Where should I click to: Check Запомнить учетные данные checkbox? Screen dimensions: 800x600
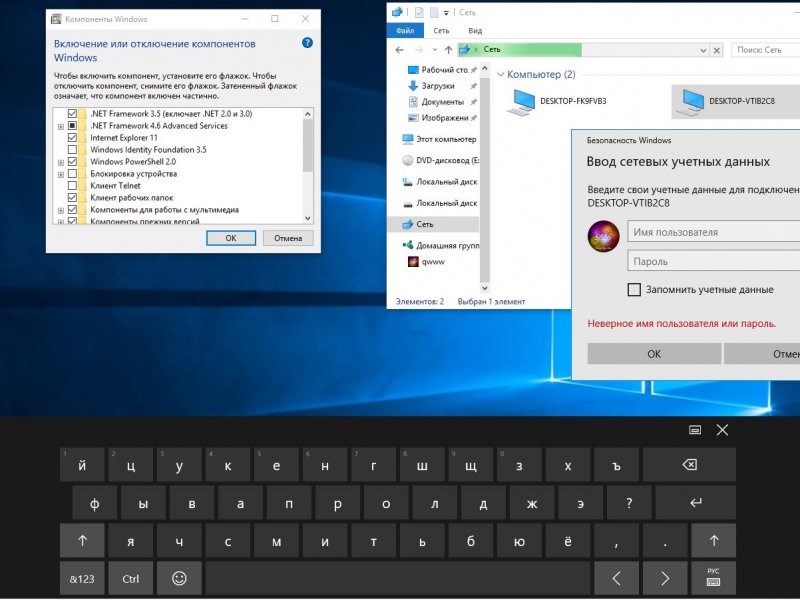(x=634, y=290)
